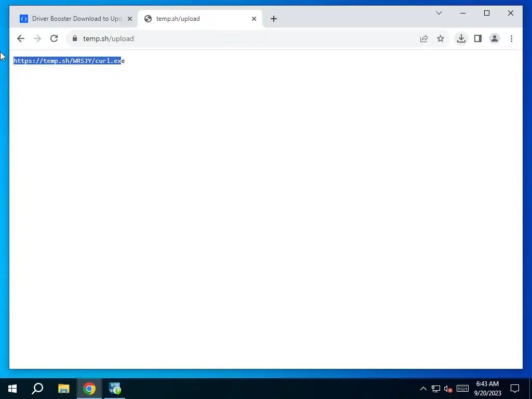Close the Chrome window
532x399 pixels.
(x=510, y=13)
